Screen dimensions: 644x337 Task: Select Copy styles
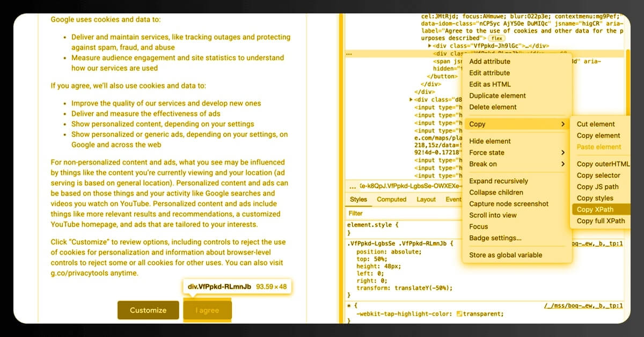(595, 198)
